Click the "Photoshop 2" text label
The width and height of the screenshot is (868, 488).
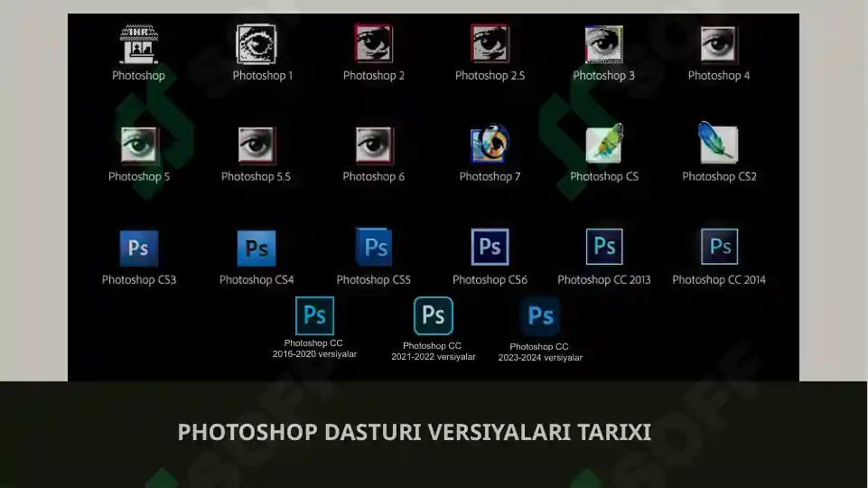click(374, 76)
